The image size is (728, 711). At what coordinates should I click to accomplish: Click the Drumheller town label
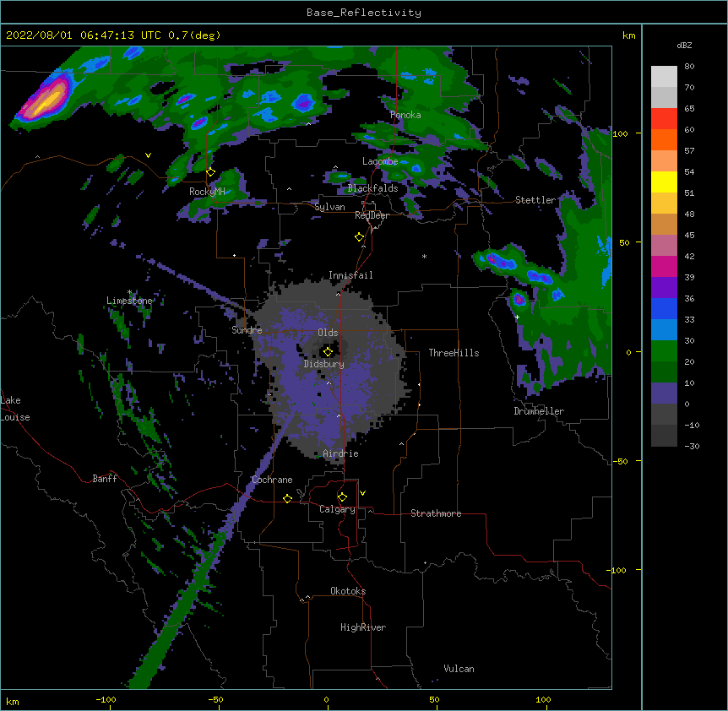click(x=539, y=411)
